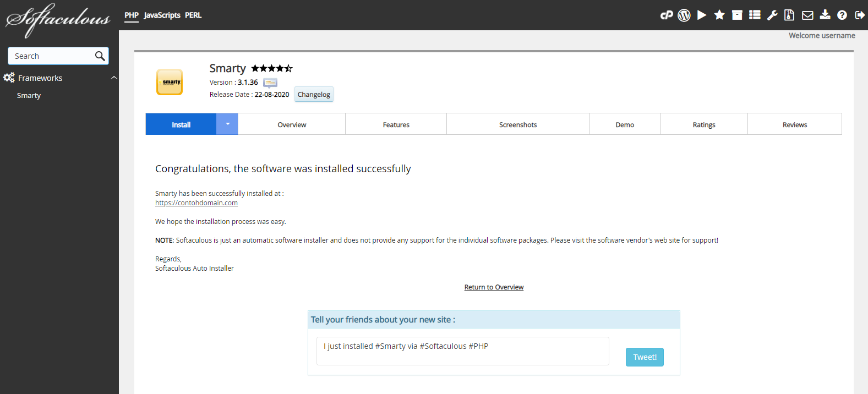Screen dimensions: 868x394
Task: Switch to the Features tab
Action: coord(396,124)
